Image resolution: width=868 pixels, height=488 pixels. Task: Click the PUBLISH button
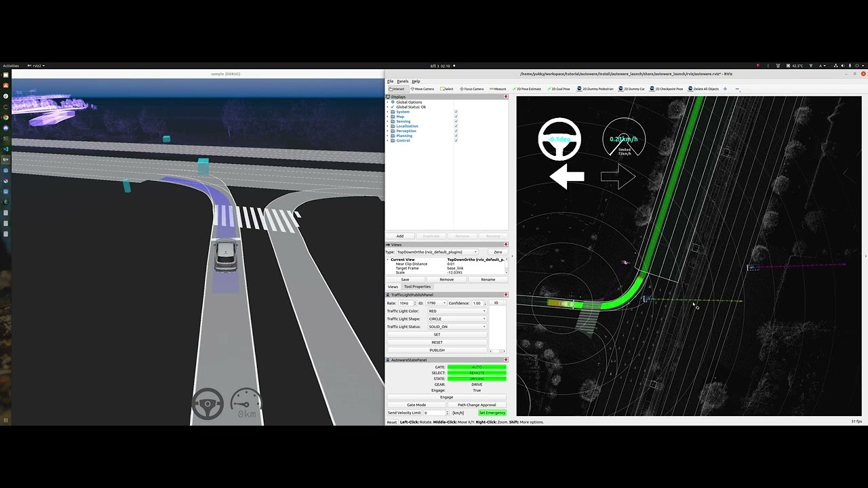[x=437, y=350]
